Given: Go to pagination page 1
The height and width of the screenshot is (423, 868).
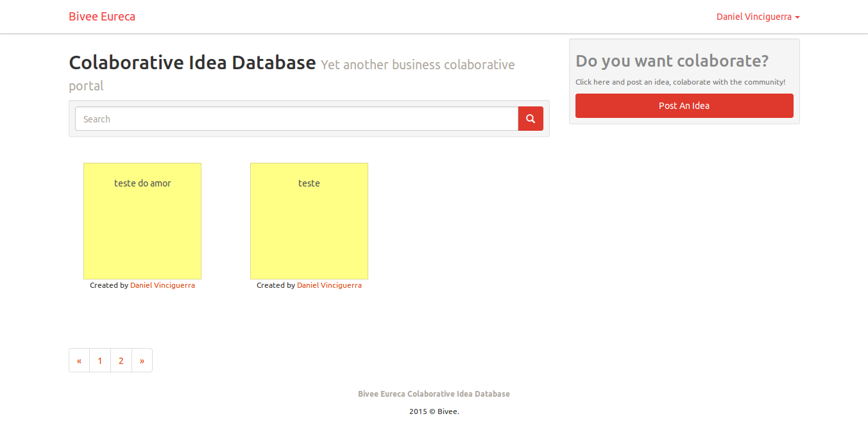Looking at the screenshot, I should pos(100,360).
